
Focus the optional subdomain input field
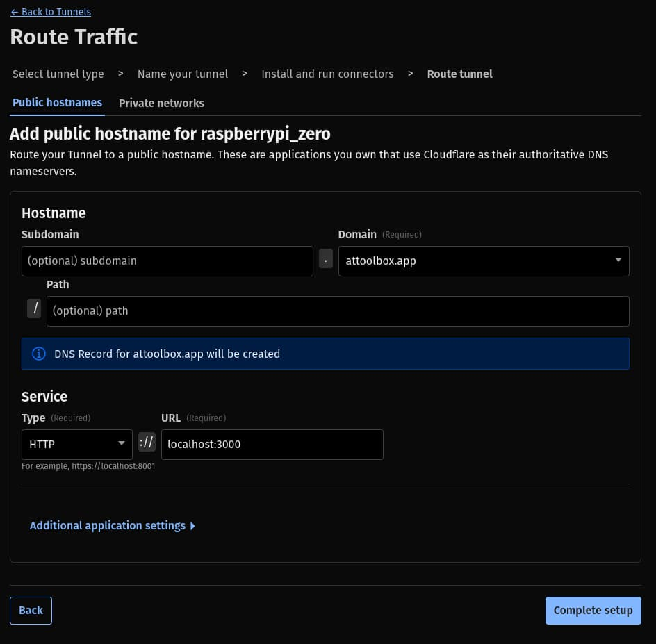coord(167,261)
